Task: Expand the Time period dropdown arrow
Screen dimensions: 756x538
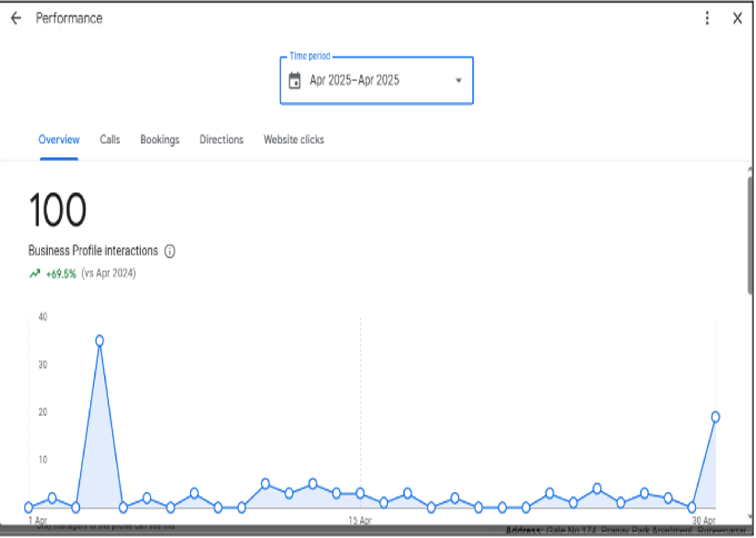Action: [458, 80]
